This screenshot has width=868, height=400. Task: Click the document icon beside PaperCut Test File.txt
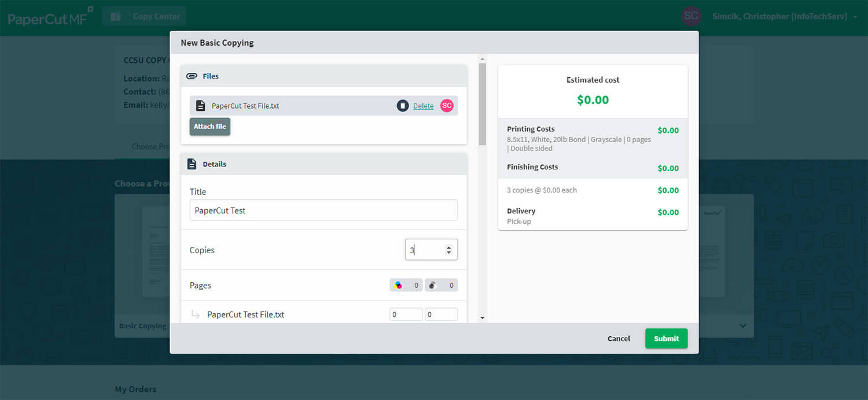point(201,106)
